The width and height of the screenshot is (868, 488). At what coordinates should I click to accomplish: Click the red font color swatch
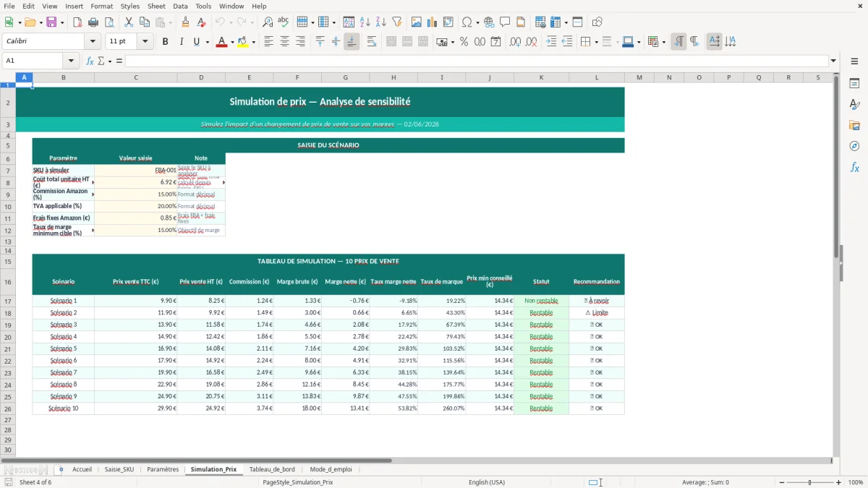click(x=221, y=43)
